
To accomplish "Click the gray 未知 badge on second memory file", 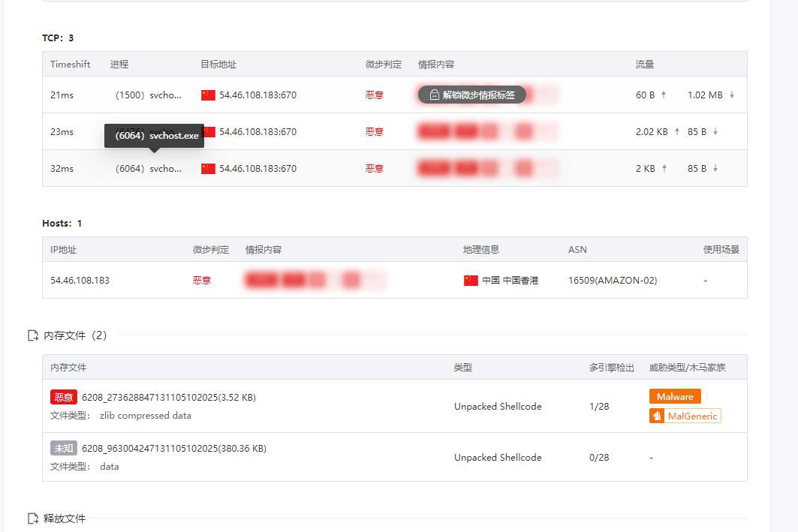I will point(64,449).
